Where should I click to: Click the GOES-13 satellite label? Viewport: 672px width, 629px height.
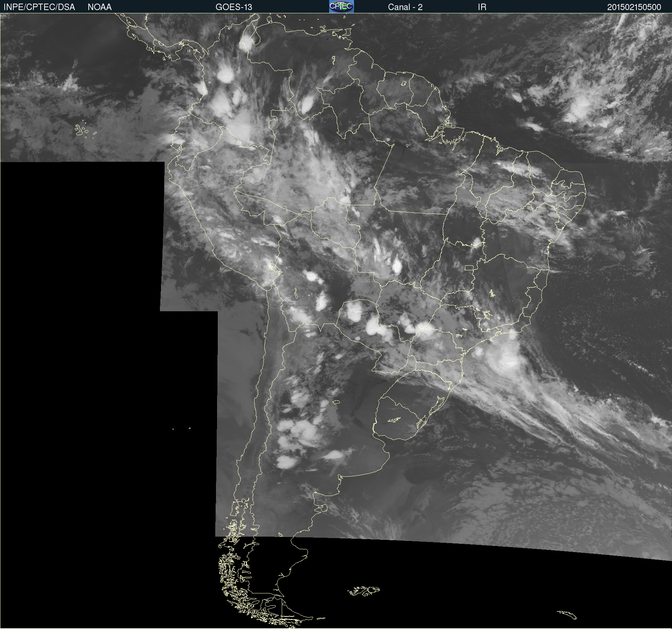click(234, 7)
